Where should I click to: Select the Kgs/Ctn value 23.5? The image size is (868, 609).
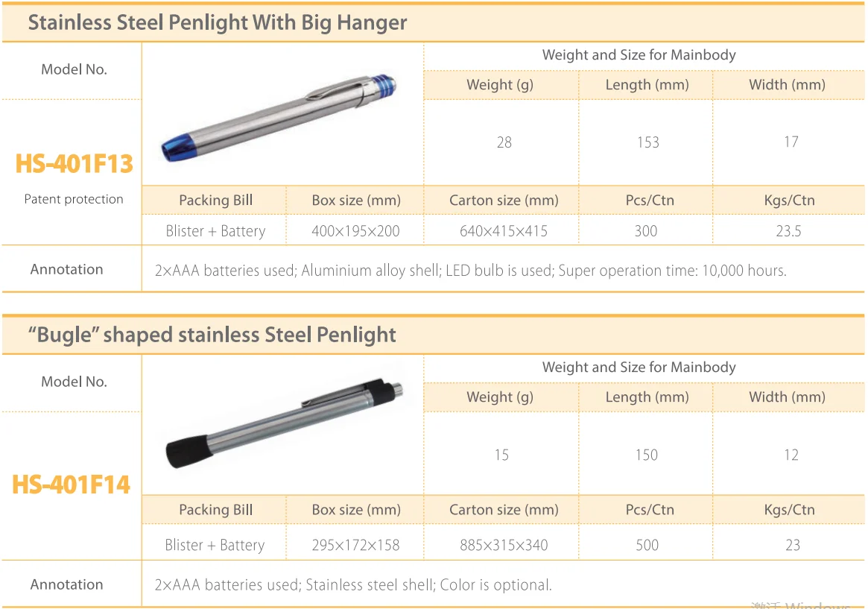[788, 231]
